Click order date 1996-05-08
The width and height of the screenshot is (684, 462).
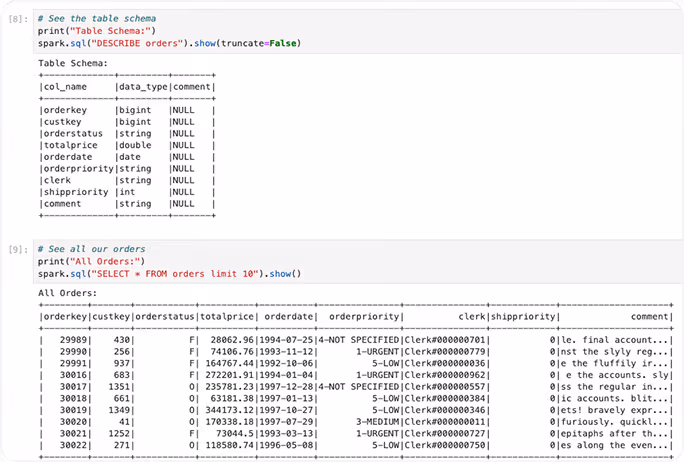click(x=287, y=445)
